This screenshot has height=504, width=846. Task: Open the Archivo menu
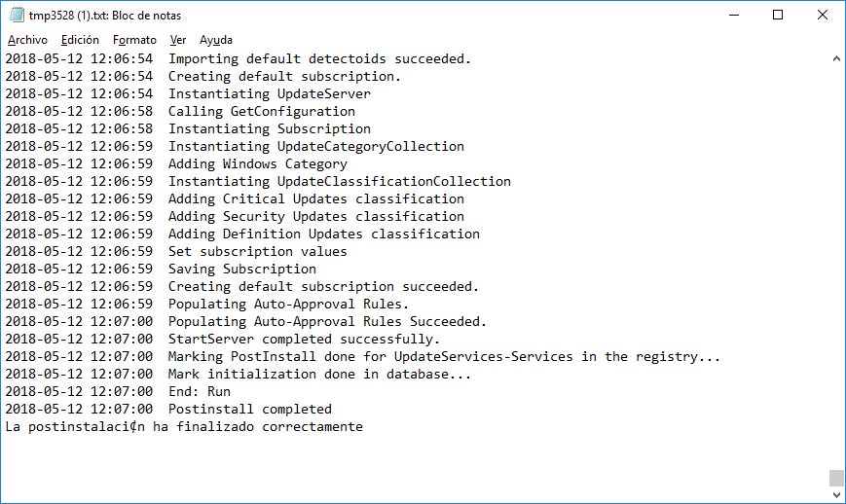[x=27, y=40]
